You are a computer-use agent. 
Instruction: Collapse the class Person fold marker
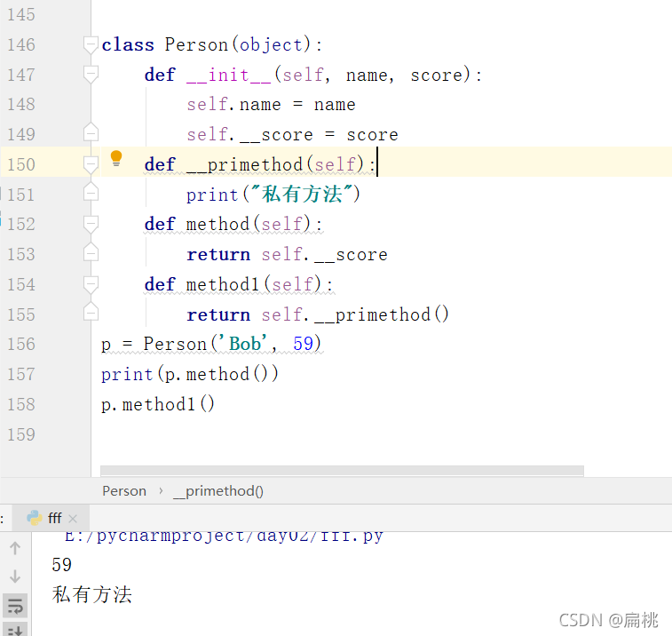point(91,45)
